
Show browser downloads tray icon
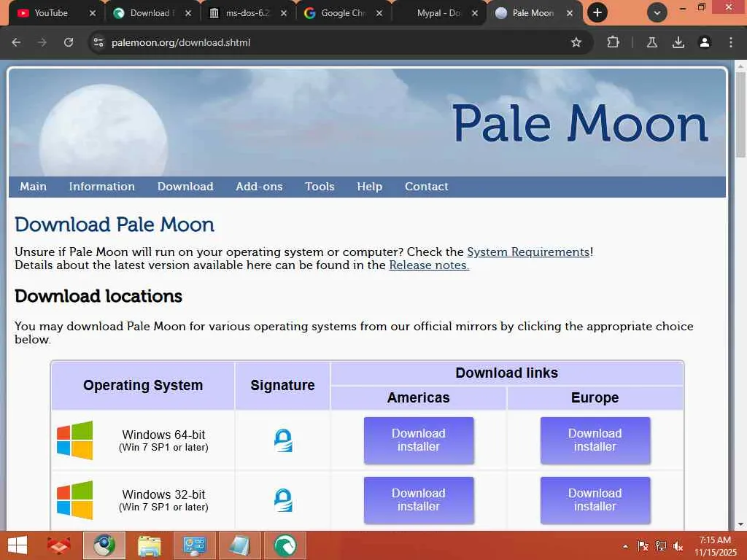coord(678,42)
